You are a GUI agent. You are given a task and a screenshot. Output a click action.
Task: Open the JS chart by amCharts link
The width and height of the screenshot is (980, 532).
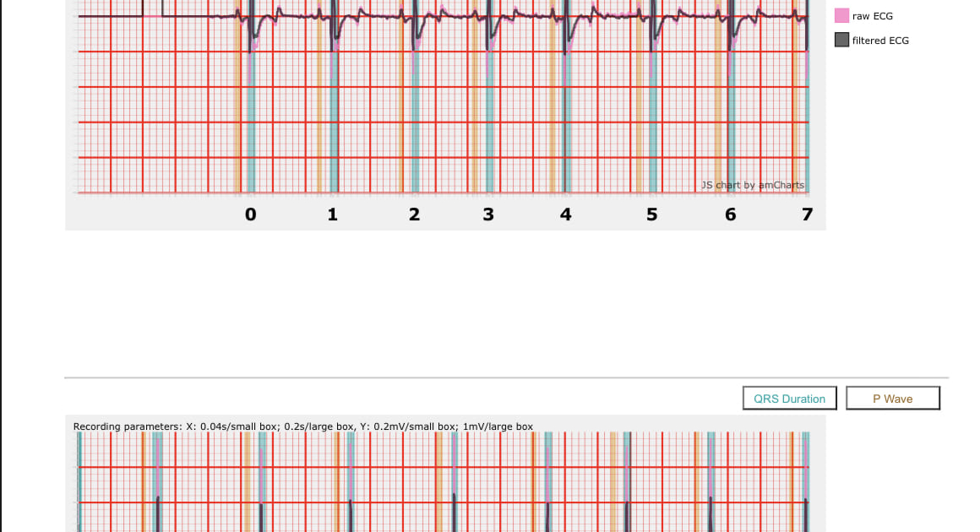(x=752, y=185)
